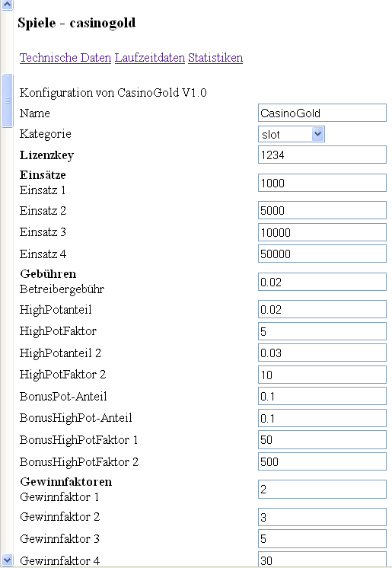Click the Lizenzkey input field
This screenshot has height=568, width=392.
(x=322, y=155)
